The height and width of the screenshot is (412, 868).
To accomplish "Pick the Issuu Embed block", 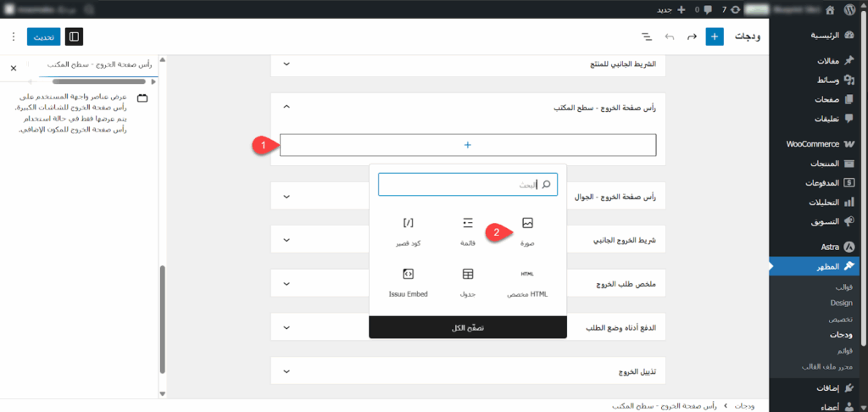I will click(409, 275).
